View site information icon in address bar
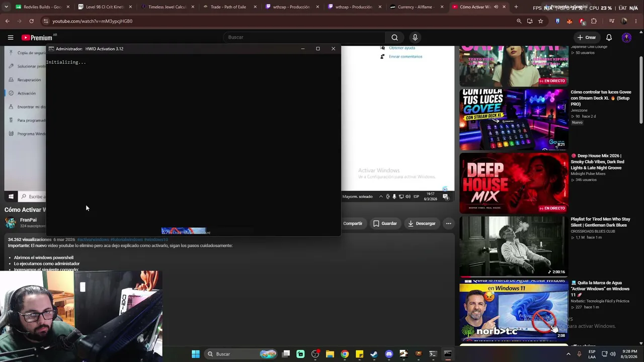Image resolution: width=644 pixels, height=362 pixels. tap(46, 21)
